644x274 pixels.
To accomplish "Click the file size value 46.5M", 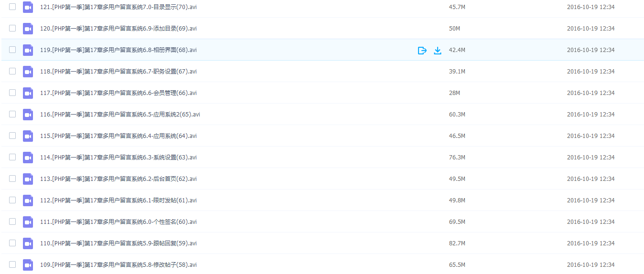I will point(457,136).
